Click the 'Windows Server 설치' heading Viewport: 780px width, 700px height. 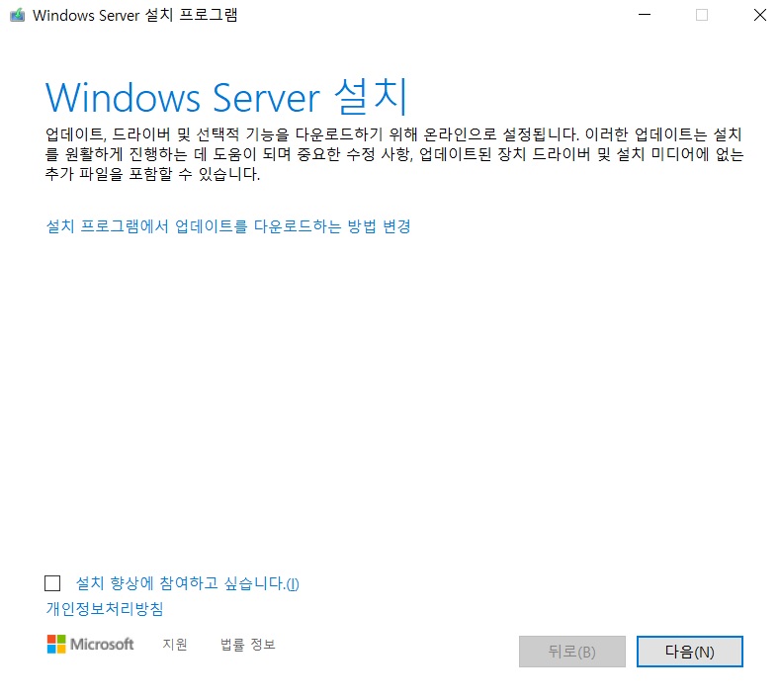coord(226,97)
